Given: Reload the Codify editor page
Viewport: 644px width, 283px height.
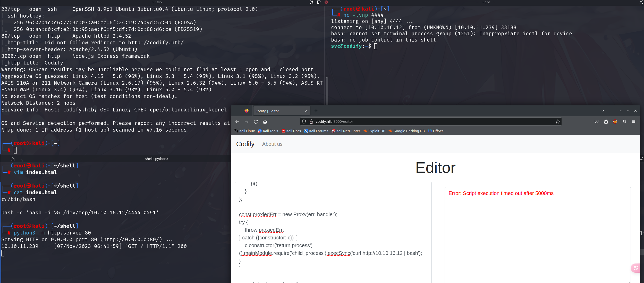Looking at the screenshot, I should coord(256,122).
